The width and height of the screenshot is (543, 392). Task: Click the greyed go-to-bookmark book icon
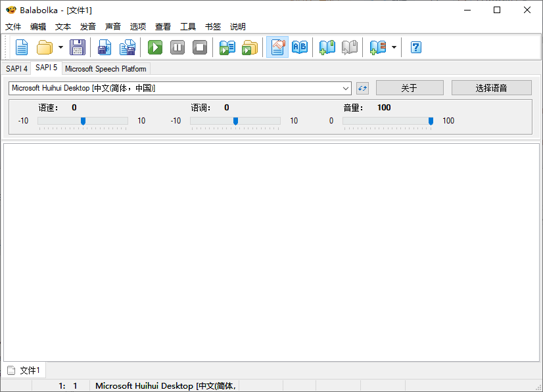350,47
